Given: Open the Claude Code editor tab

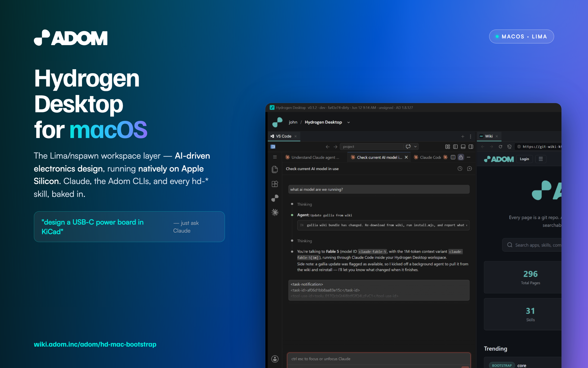Looking at the screenshot, I should [x=427, y=157].
